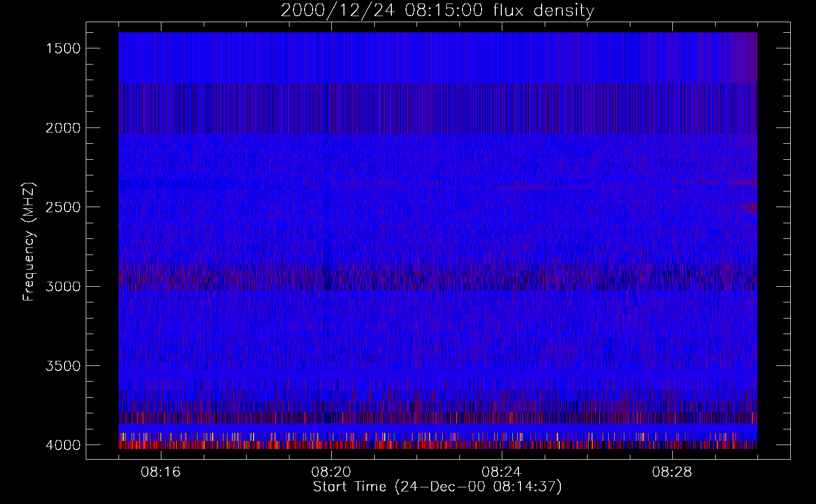Click the 'Start Time (24-Dec-00 08:14:37)' x-axis label
816x504 pixels.
click(437, 487)
